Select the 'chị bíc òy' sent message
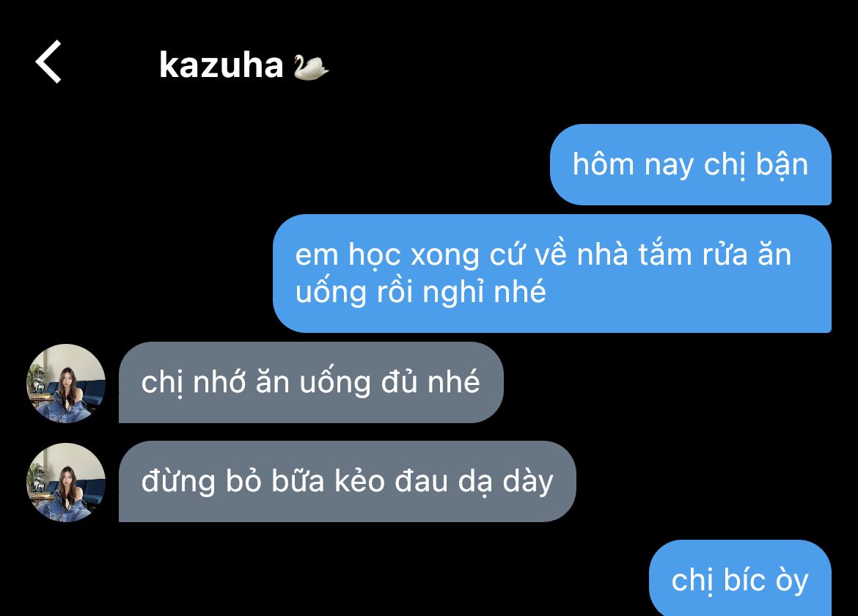Viewport: 858px width, 616px height. (741, 579)
